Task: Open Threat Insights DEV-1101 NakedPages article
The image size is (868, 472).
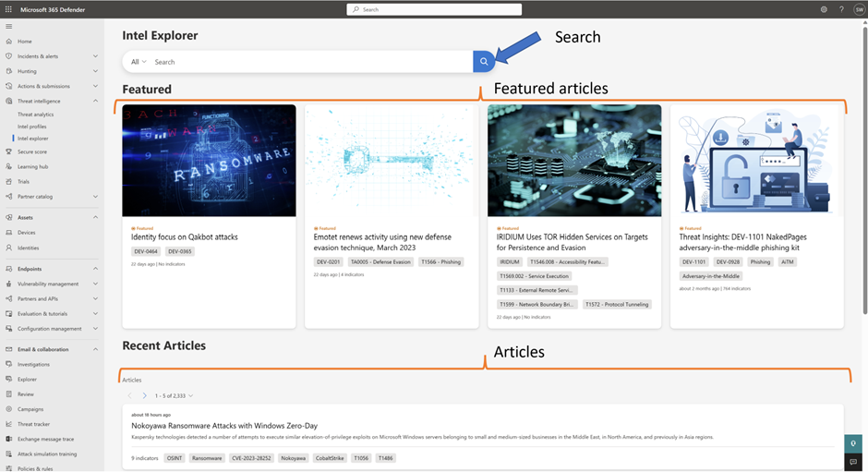Action: [x=743, y=242]
